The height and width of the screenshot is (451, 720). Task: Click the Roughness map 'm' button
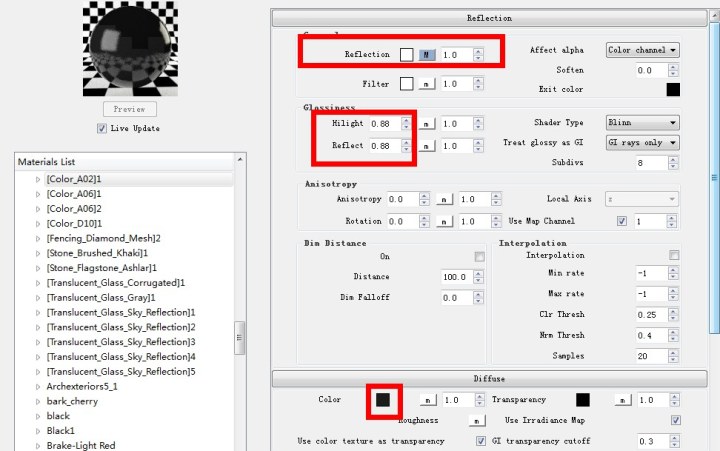tap(477, 420)
